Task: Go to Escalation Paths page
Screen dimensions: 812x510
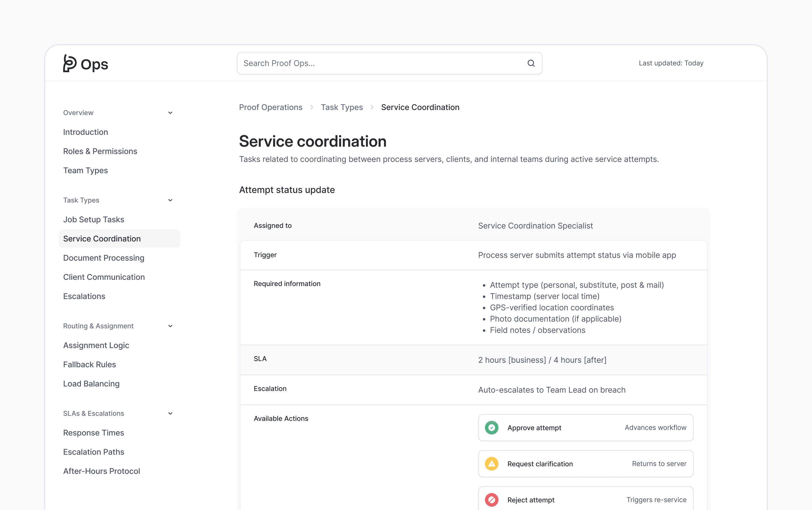Action: coord(93,452)
